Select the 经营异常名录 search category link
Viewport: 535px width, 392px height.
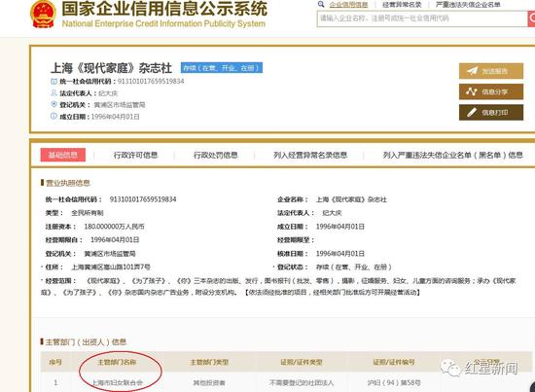pyautogui.click(x=402, y=5)
